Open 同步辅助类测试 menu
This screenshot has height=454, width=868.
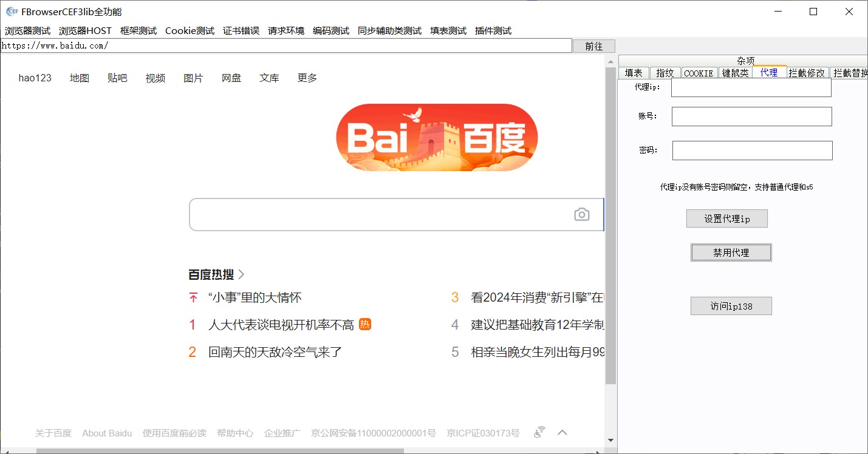[x=389, y=31]
